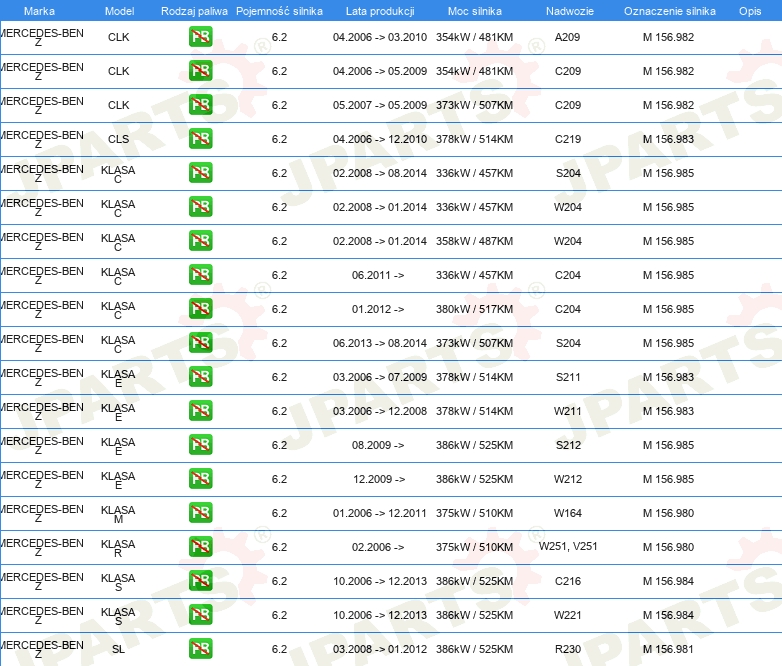
Task: Select body code C216
Action: point(568,581)
